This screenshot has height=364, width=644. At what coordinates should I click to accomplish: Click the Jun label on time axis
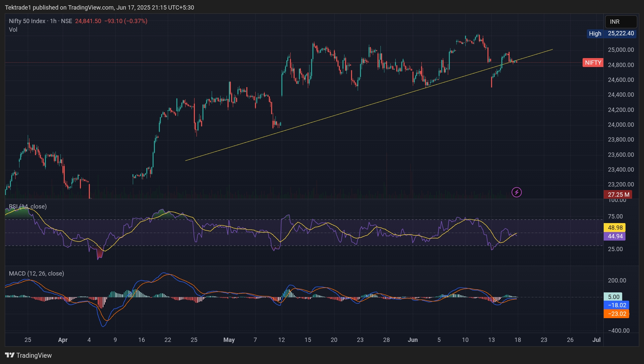click(x=412, y=340)
